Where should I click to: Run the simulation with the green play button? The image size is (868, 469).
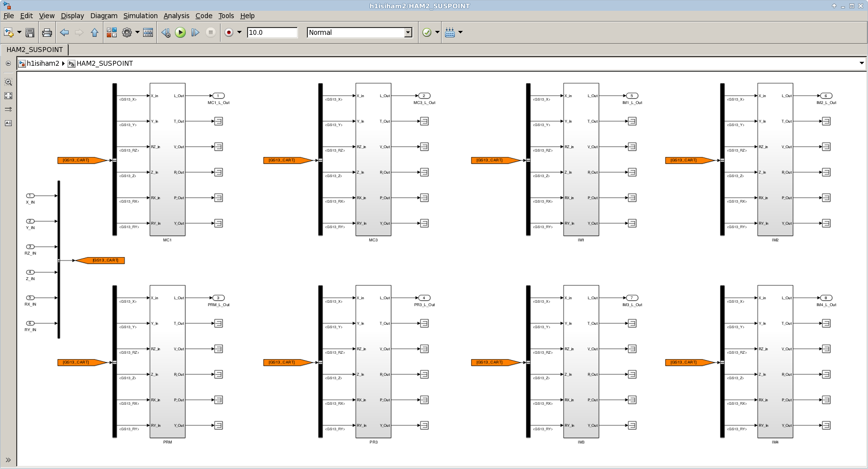[180, 32]
